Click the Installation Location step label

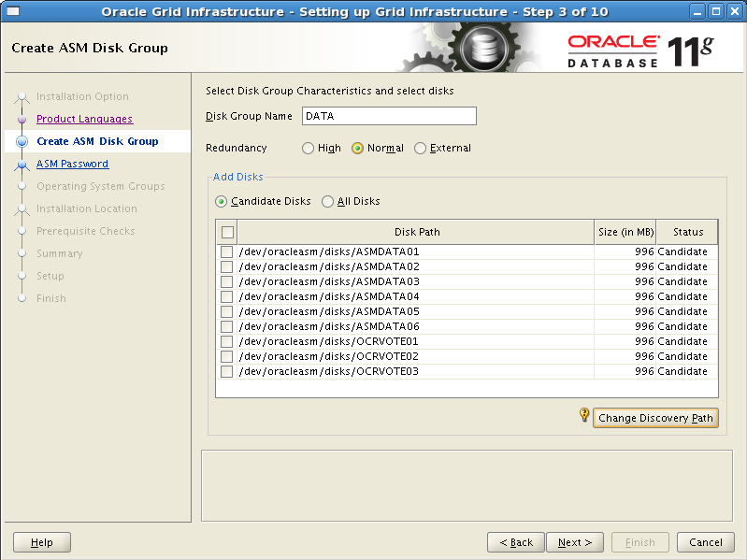click(87, 208)
